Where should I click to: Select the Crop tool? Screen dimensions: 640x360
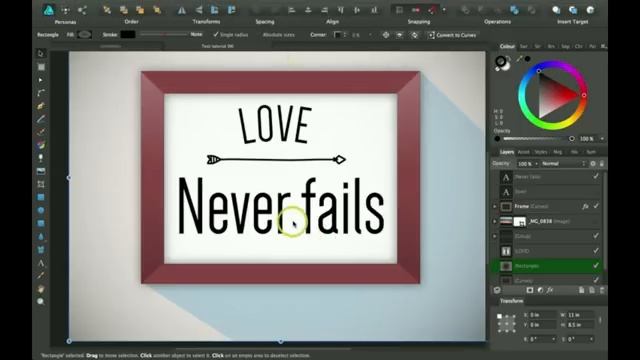[40, 184]
